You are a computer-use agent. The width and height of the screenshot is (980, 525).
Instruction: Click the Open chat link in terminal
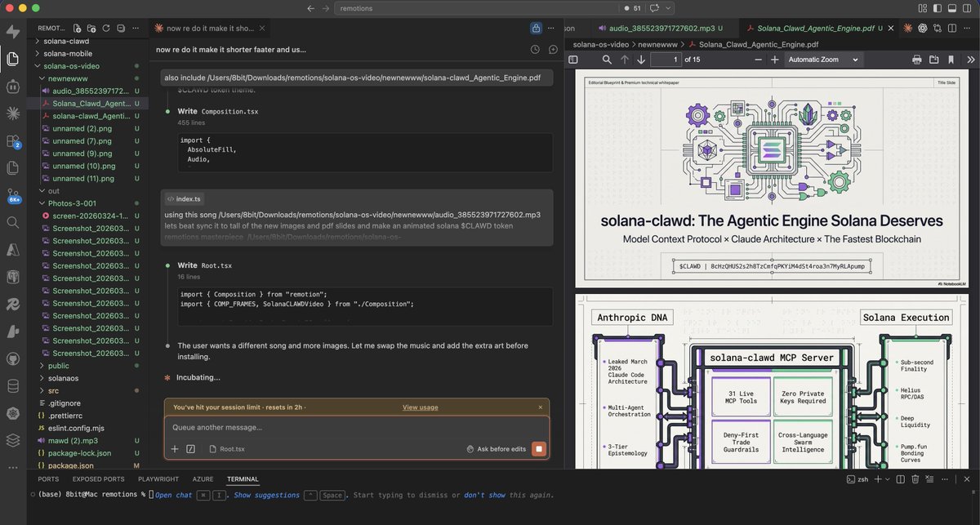174,495
